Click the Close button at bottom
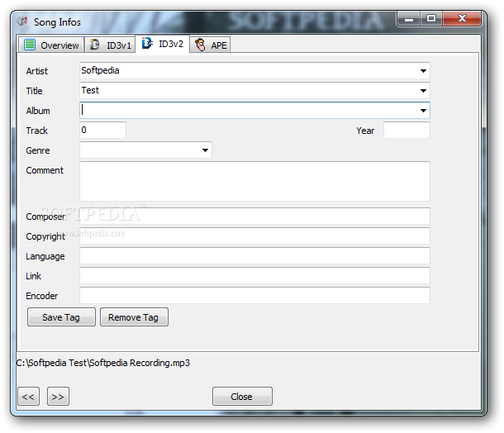The width and height of the screenshot is (504, 433). [242, 397]
